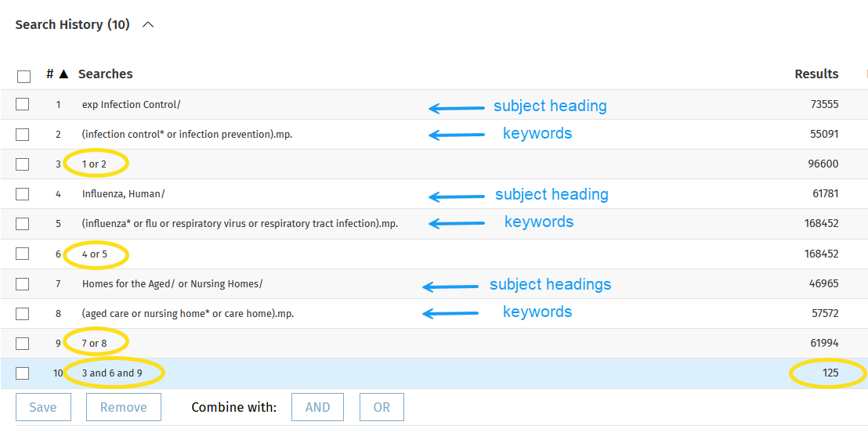Check the Influenza, Human/ search row box
The height and width of the screenshot is (436, 868).
click(22, 193)
